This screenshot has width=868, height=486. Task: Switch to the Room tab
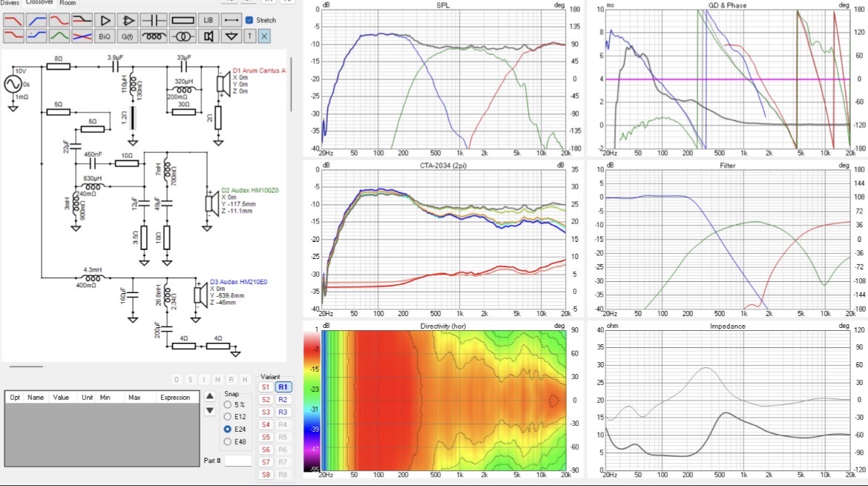(68, 3)
